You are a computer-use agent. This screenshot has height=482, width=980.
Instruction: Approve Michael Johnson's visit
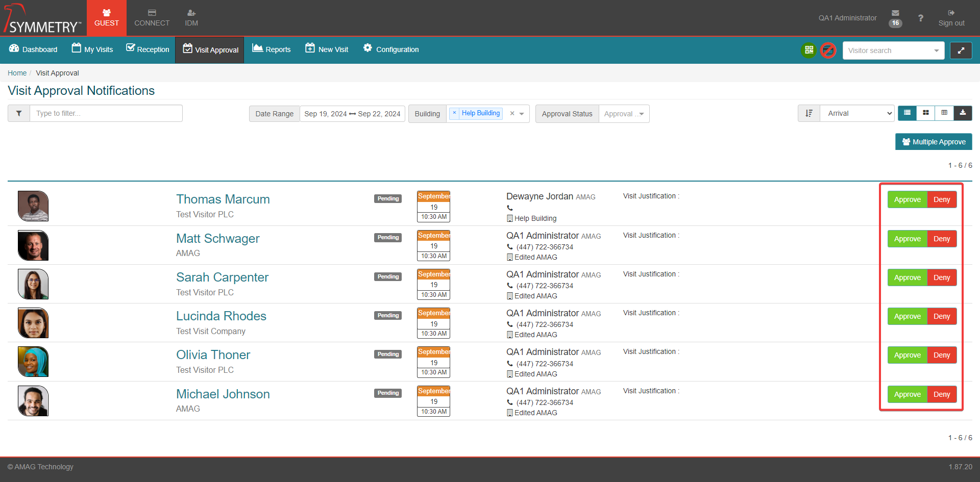[x=908, y=394]
